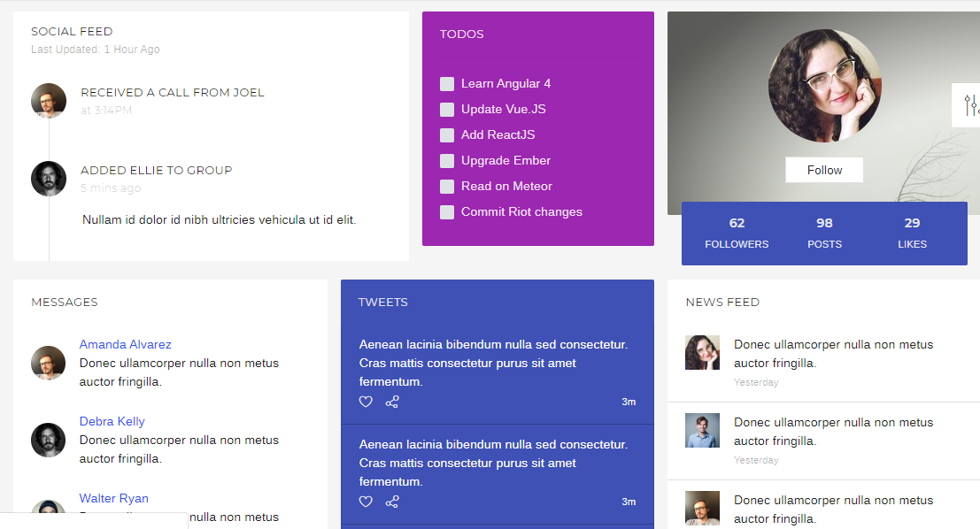Click the heart icon on first tweet

(x=366, y=402)
